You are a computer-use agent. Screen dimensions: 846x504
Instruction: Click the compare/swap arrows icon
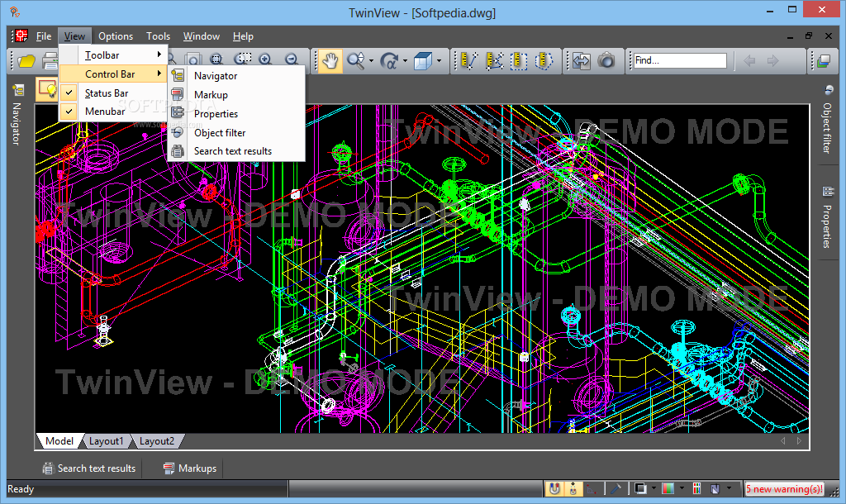[x=581, y=61]
